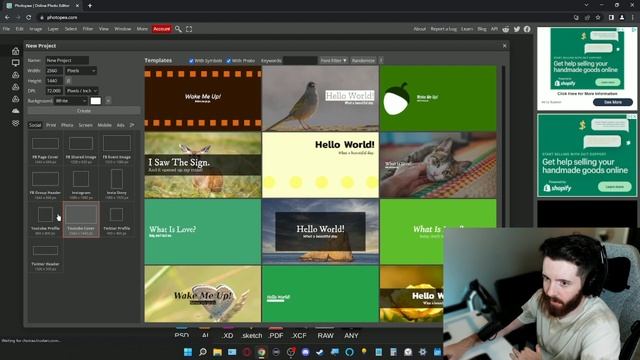Open File Explorer from taskbar
The height and width of the screenshot is (360, 640).
tap(217, 352)
